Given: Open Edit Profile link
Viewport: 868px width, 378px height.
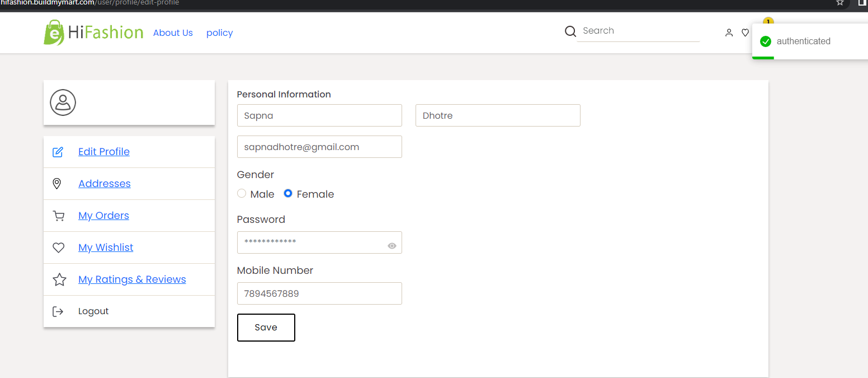Looking at the screenshot, I should pyautogui.click(x=104, y=152).
